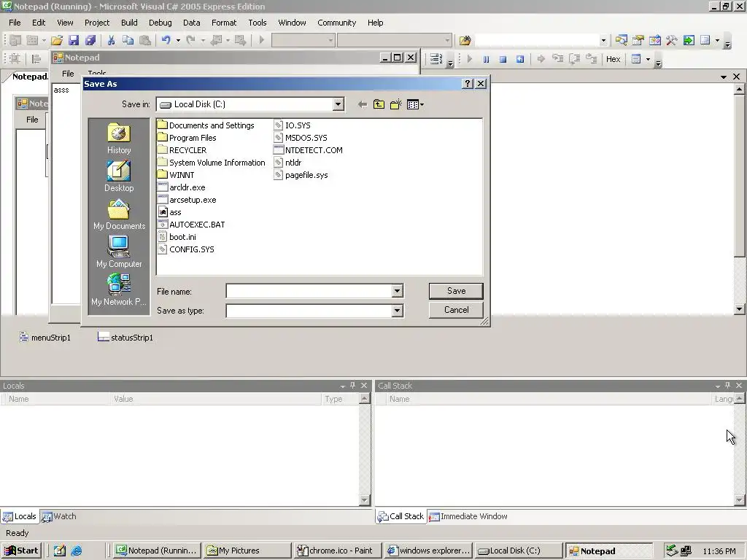Image resolution: width=747 pixels, height=560 pixels.
Task: Click the Toolbox hammer and wrench icon
Action: (672, 41)
